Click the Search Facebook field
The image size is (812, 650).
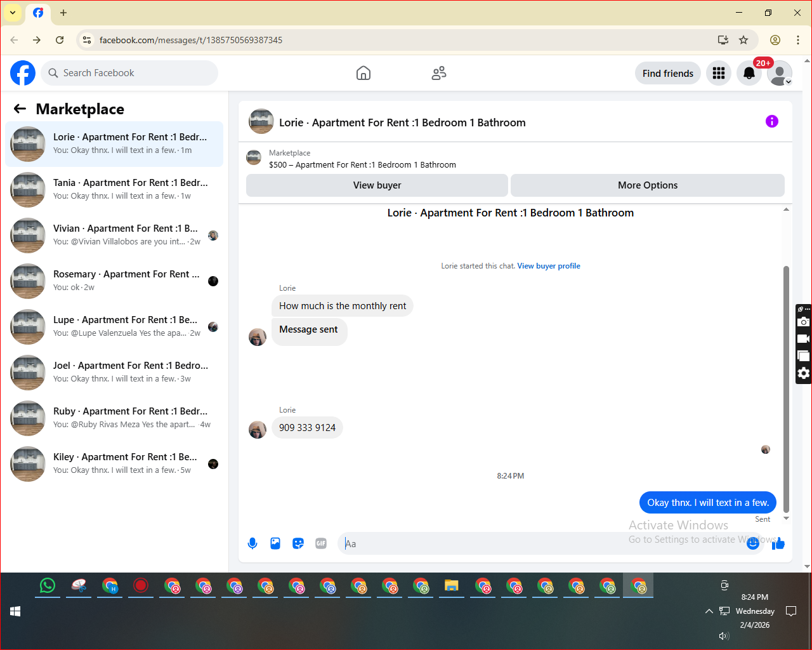(x=129, y=73)
